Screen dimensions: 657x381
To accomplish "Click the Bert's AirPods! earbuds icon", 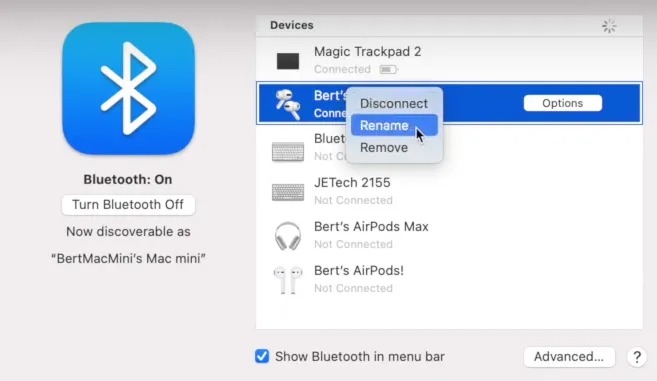I will click(288, 280).
